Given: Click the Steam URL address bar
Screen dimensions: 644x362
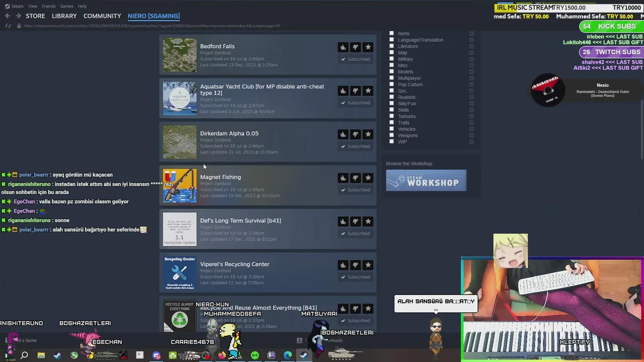Looking at the screenshot, I should click(152, 26).
